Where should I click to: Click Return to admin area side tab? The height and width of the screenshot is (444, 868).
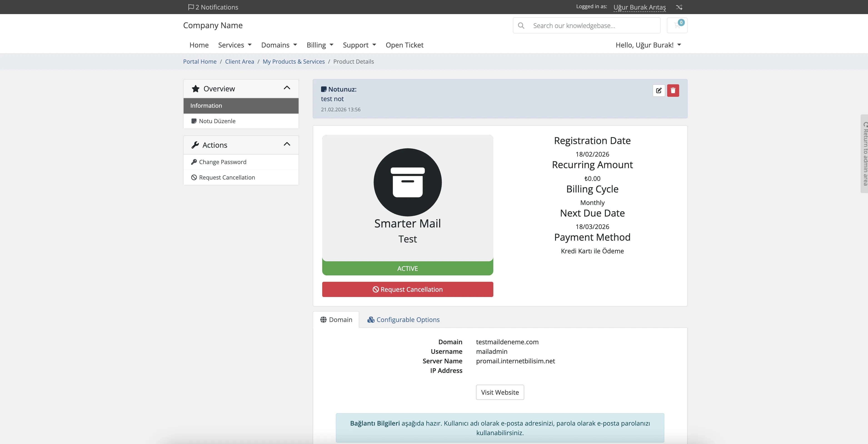(x=865, y=154)
